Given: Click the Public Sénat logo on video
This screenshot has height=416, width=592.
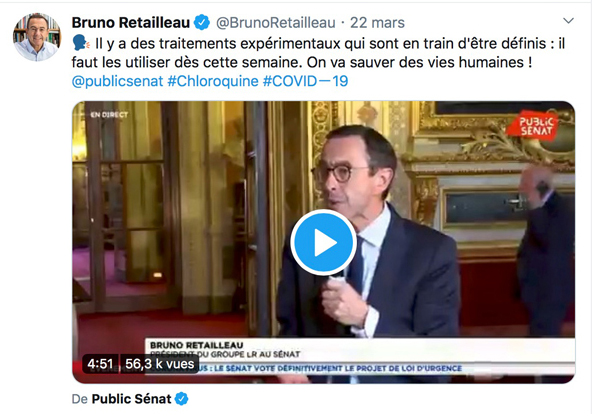Looking at the screenshot, I should click(x=536, y=125).
